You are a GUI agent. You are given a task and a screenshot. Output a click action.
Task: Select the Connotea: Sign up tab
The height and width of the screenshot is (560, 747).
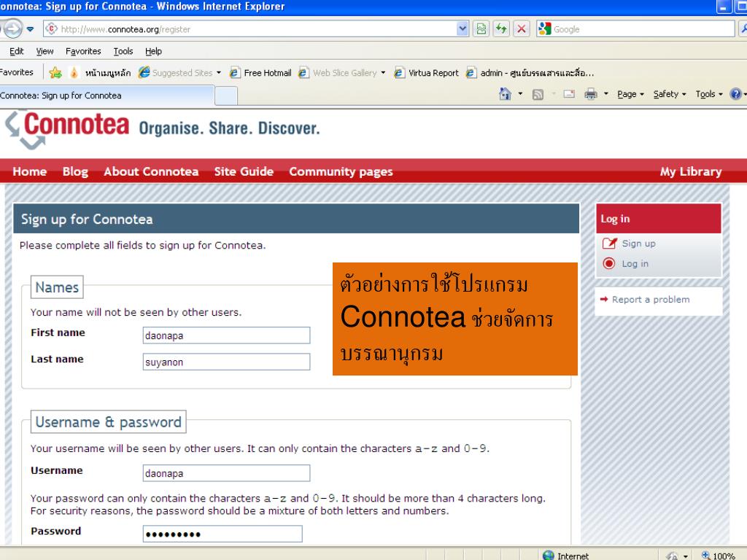(x=107, y=96)
